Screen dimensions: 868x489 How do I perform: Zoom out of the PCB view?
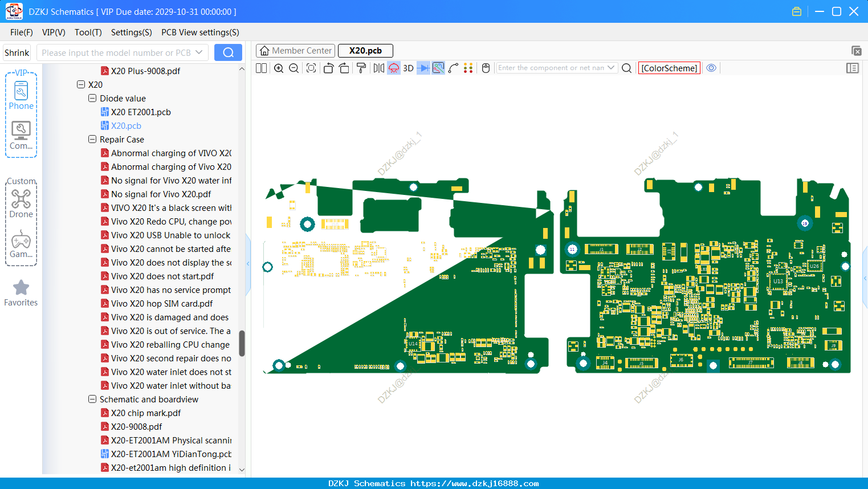coord(294,68)
